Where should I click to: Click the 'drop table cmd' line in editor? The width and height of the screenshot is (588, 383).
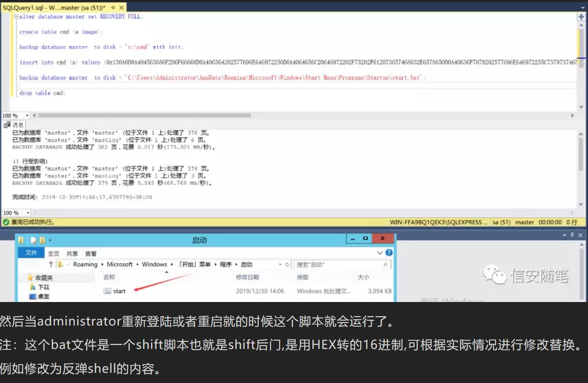pos(42,93)
